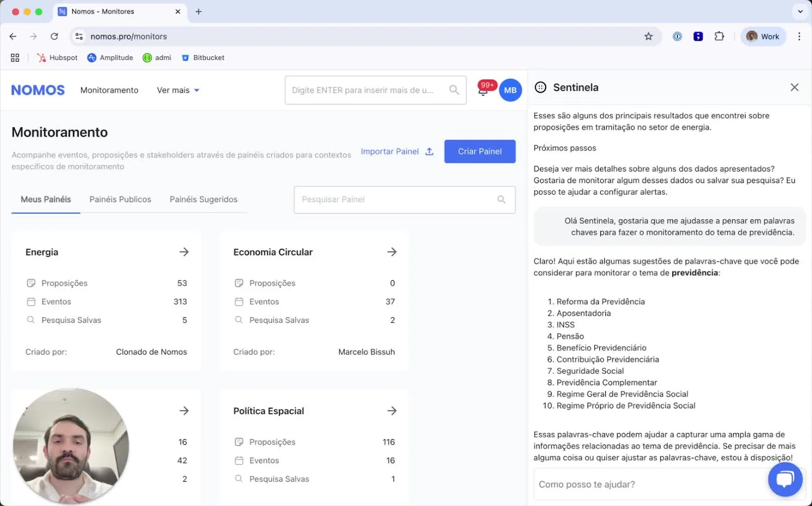Open the MB user avatar menu
812x506 pixels.
click(x=510, y=90)
